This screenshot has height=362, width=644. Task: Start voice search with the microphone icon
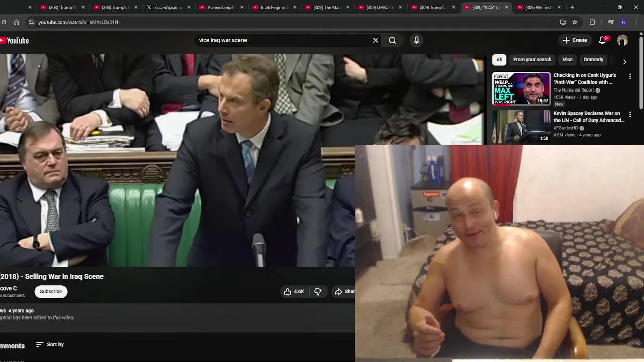pos(416,40)
